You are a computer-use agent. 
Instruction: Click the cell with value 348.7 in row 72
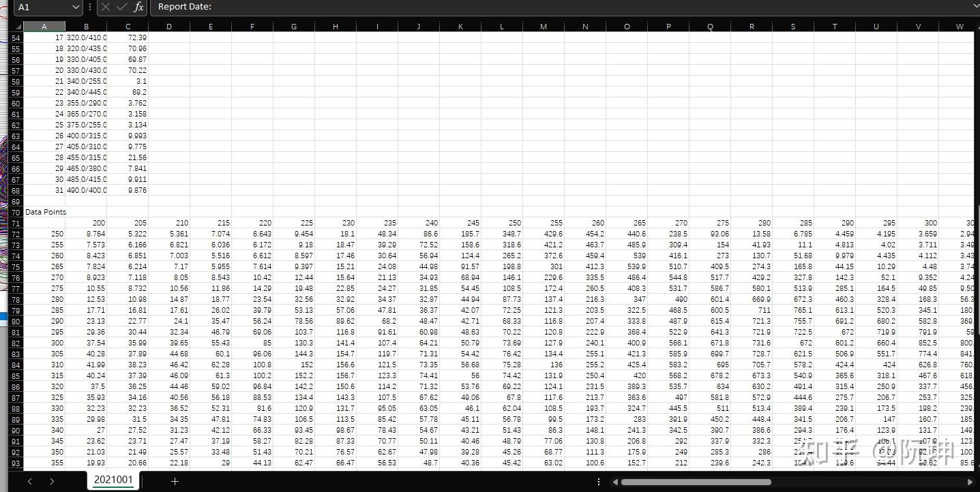click(x=502, y=234)
